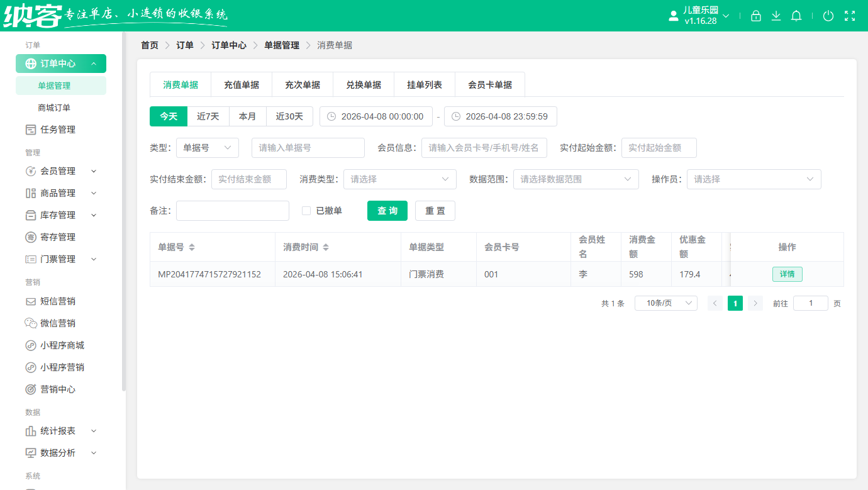Switch to the 挂单列表 tab

point(425,84)
